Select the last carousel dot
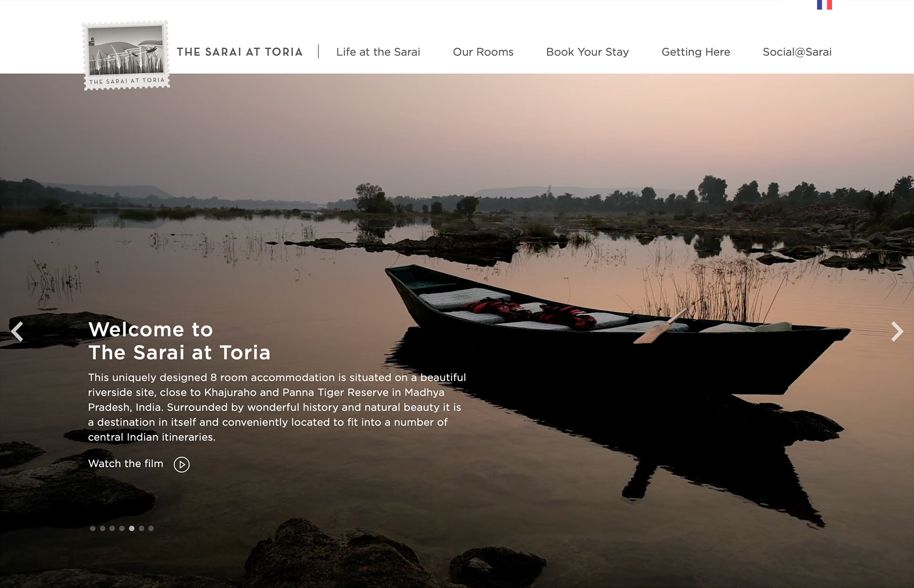 click(x=151, y=528)
